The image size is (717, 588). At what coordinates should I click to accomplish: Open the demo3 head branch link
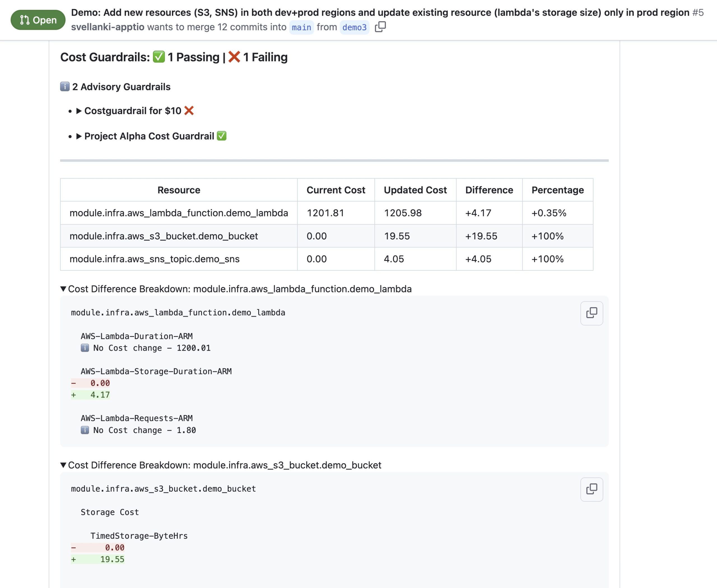354,27
